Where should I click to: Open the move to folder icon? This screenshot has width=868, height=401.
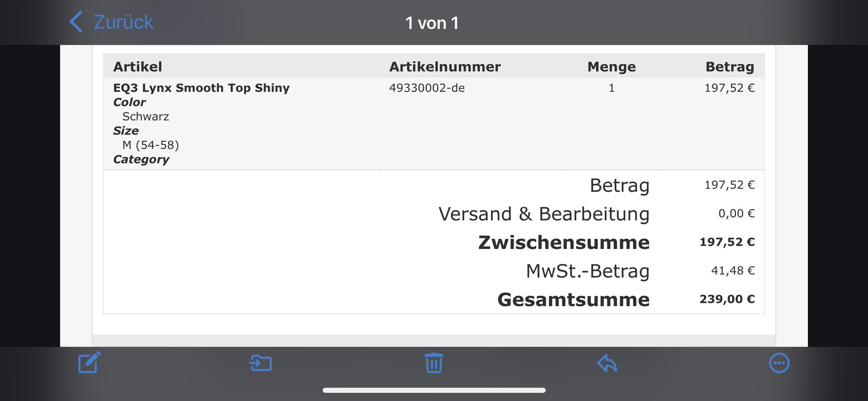(261, 363)
